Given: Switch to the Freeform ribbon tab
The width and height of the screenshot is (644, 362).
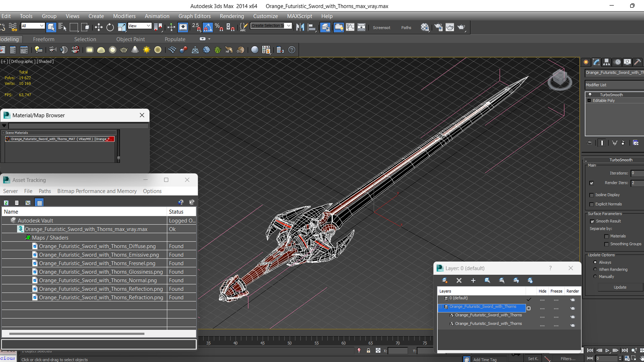Looking at the screenshot, I should [44, 39].
